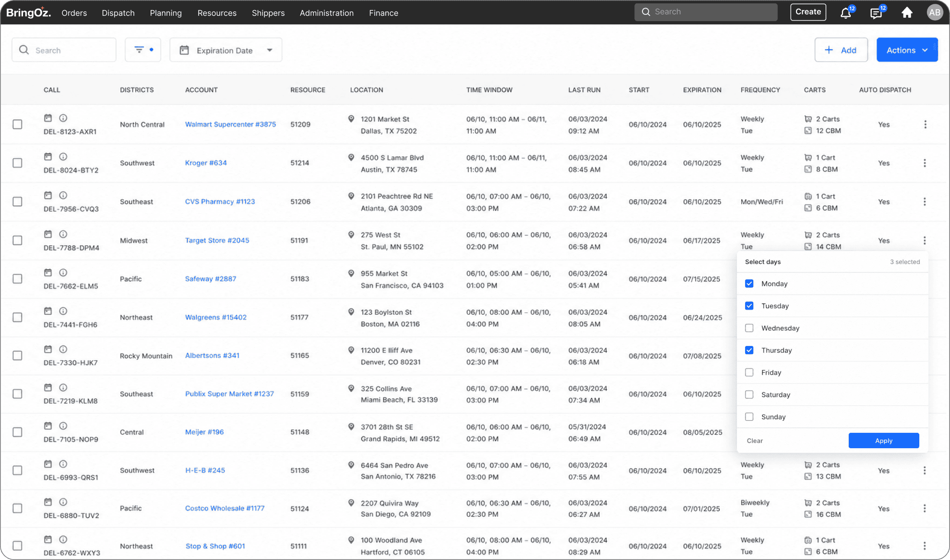Viewport: 950px width, 560px height.
Task: Open the Safeway #2887 account link
Action: point(211,279)
